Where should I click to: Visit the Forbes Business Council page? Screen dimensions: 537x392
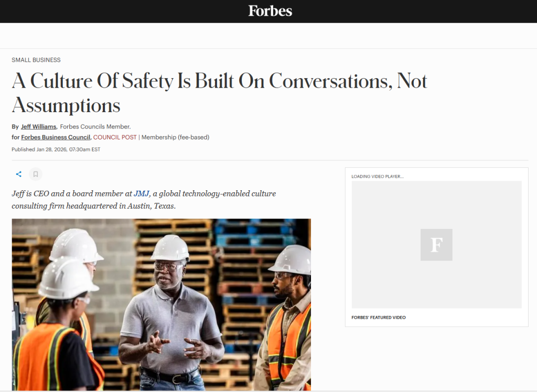tap(55, 137)
